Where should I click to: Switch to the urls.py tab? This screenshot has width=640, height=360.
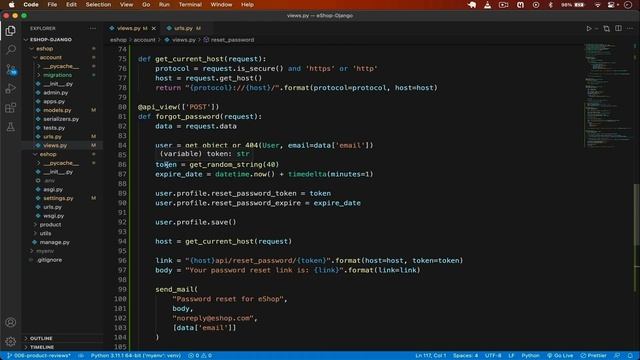point(183,29)
